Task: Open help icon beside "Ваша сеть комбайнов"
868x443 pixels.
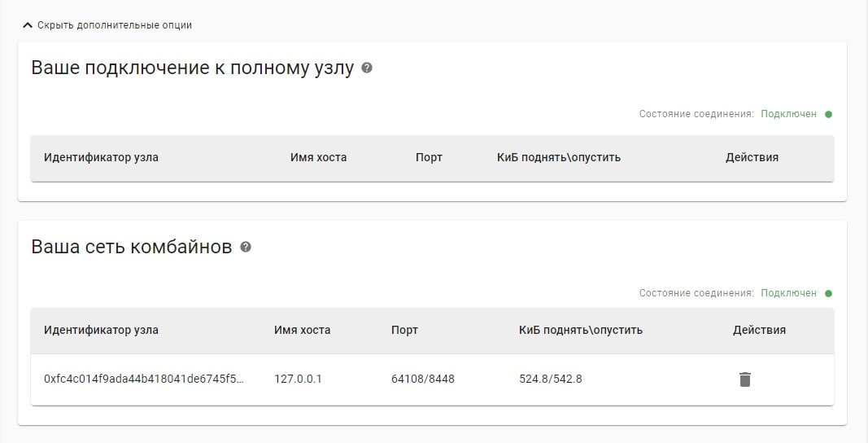Action: 246,247
